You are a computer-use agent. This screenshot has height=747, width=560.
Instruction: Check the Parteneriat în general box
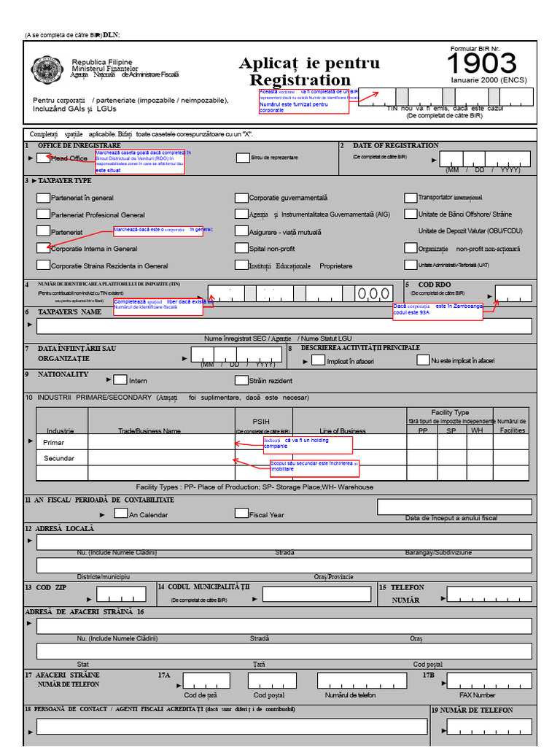[x=43, y=198]
